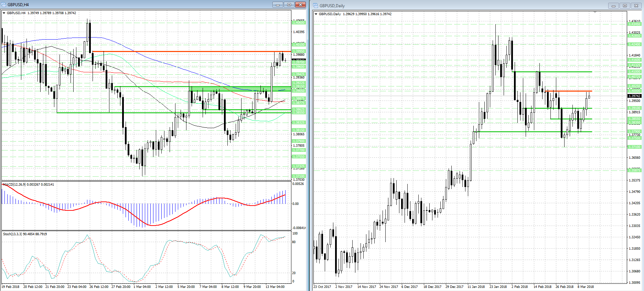Click the 23 Oct 2017 date label
The width and height of the screenshot is (644, 291).
tap(322, 287)
